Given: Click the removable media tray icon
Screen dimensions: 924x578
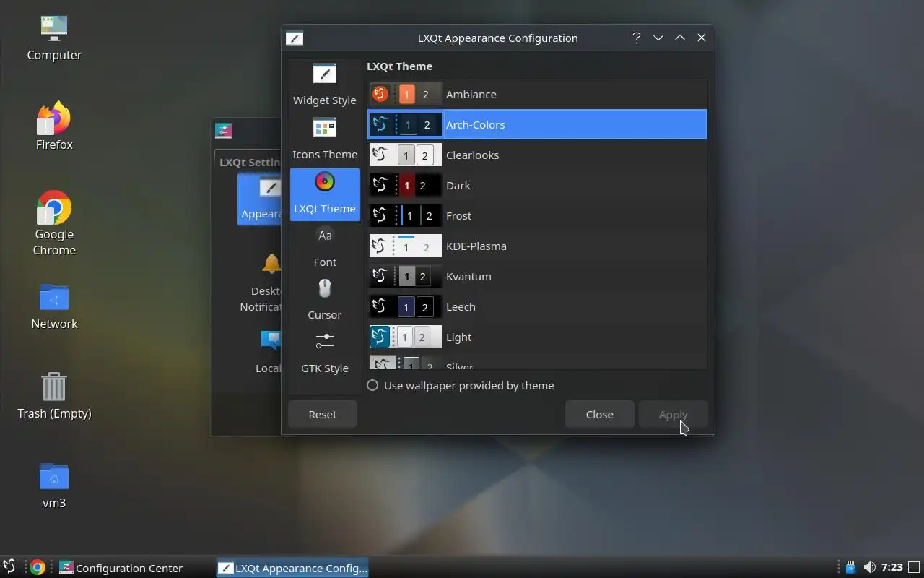Looking at the screenshot, I should coord(850,567).
